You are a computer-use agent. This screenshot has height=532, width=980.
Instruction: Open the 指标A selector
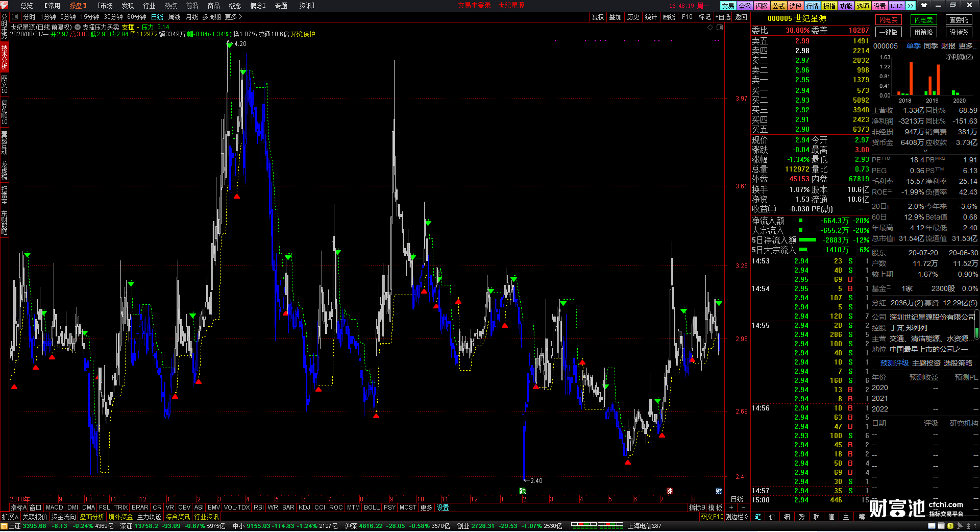(18, 507)
